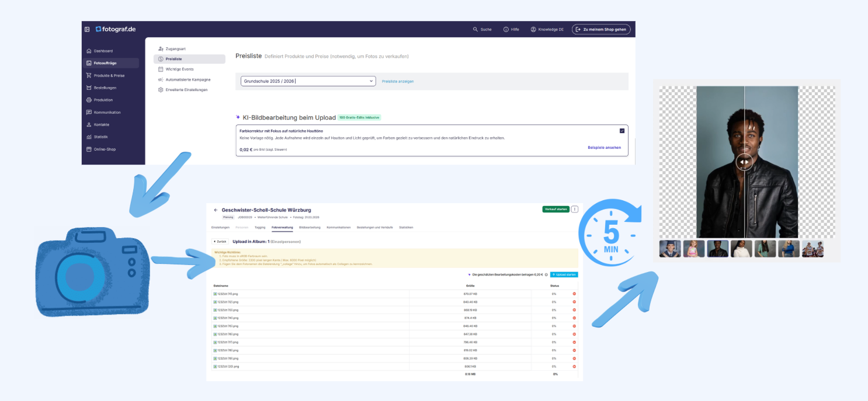This screenshot has width=868, height=401.
Task: Click the blue Upload starten button
Action: coord(564,274)
